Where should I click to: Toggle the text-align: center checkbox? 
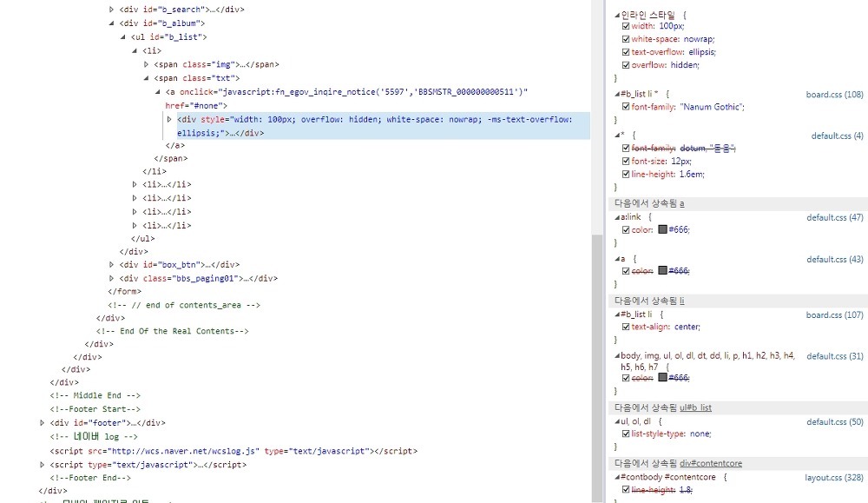click(626, 327)
